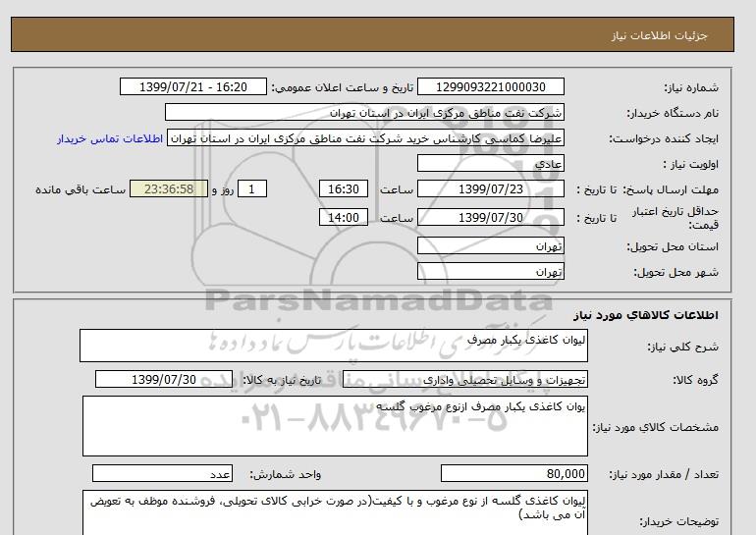
Task: Click the need date field next to تاریخ نیاز به کالا
Action: coord(164,379)
